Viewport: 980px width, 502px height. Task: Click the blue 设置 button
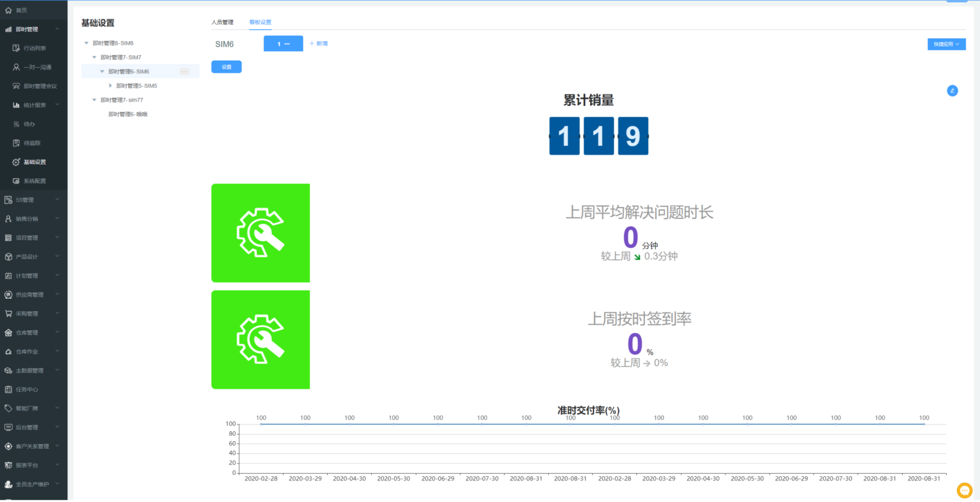[x=226, y=67]
